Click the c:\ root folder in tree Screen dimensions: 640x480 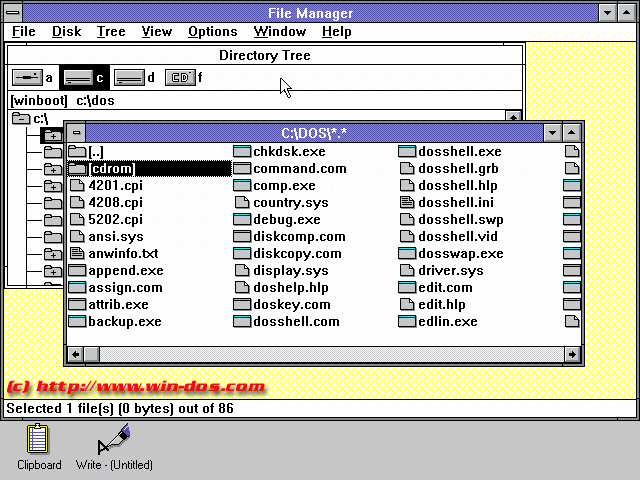(x=30, y=118)
